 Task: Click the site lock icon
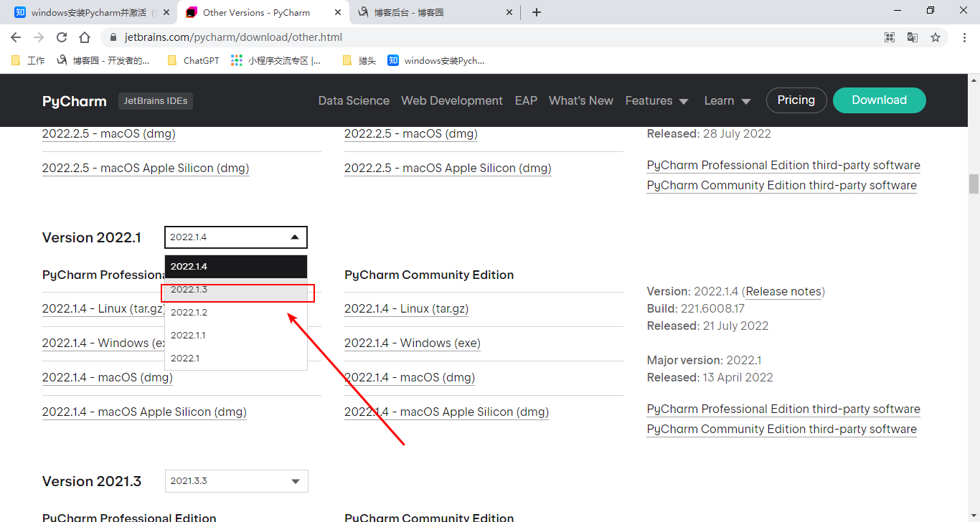click(x=113, y=37)
